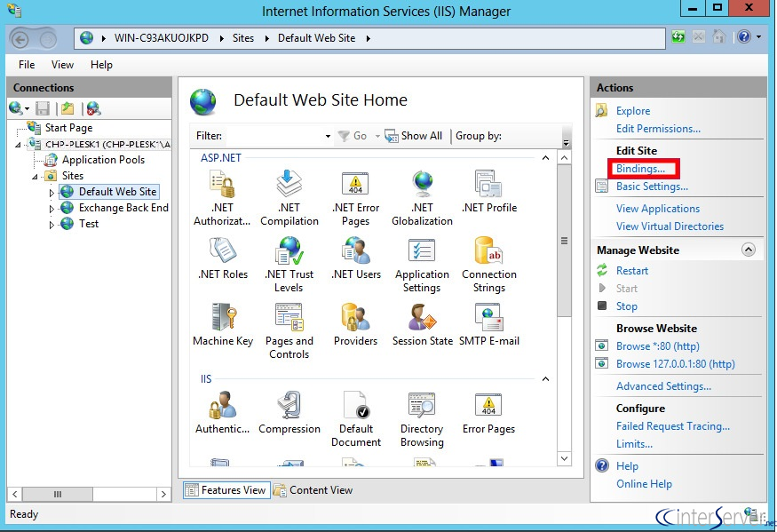Open Basic Settings... link
The image size is (777, 532).
tap(652, 187)
